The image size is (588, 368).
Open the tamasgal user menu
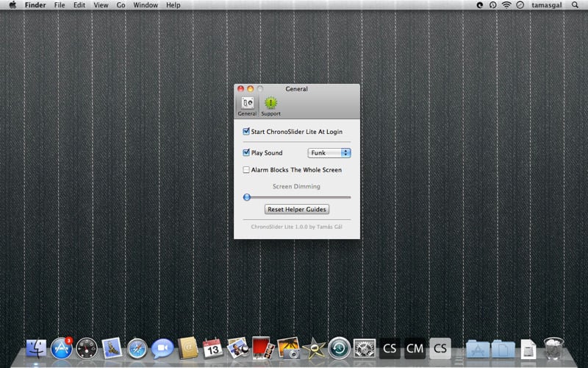click(546, 5)
